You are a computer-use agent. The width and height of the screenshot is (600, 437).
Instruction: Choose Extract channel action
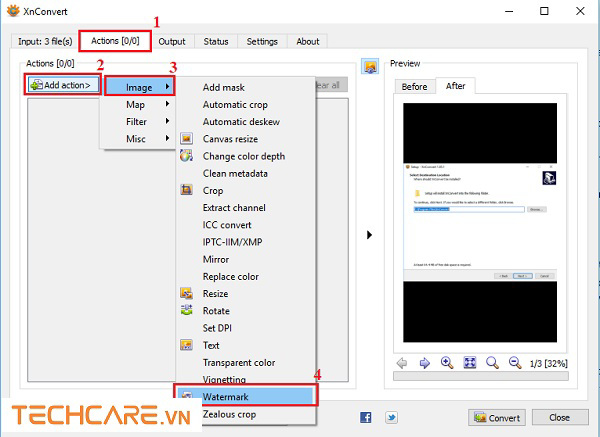(246, 207)
